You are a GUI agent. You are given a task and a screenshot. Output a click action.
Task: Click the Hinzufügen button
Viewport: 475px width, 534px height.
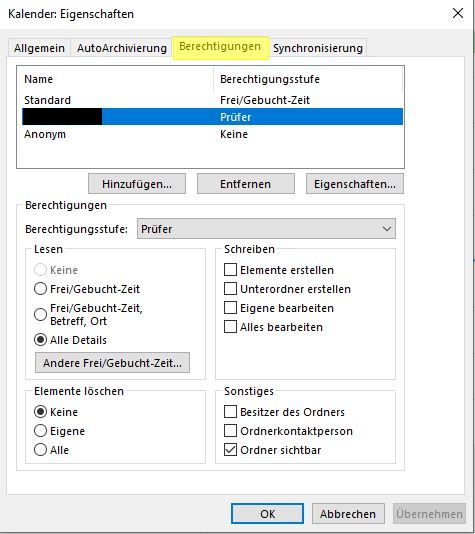[137, 184]
